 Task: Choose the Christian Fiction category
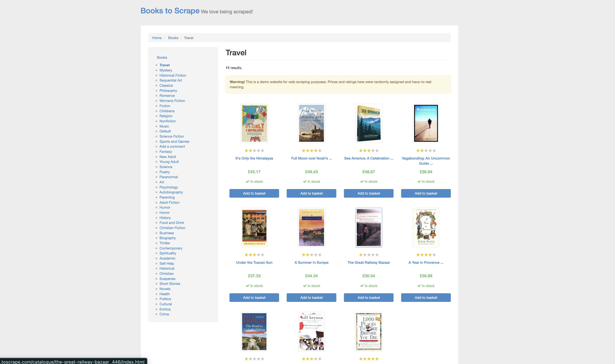[172, 228]
